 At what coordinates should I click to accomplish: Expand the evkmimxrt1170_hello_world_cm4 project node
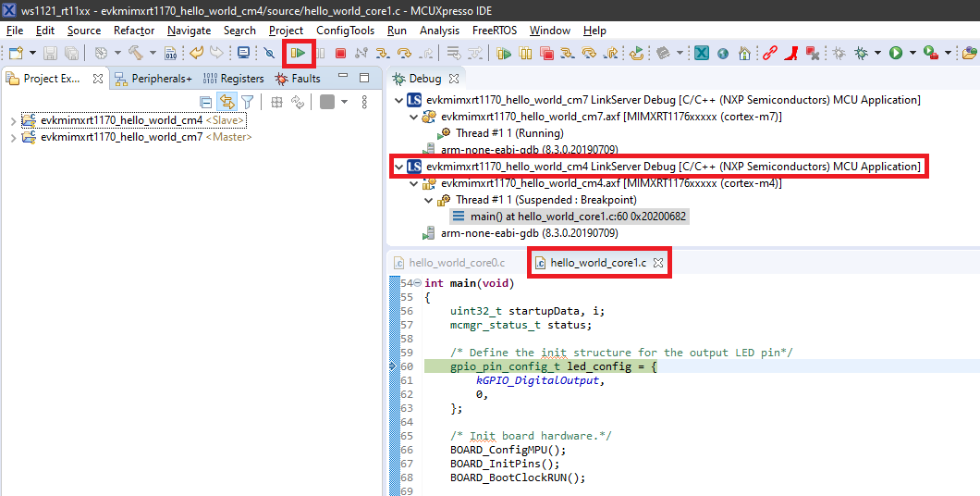coord(12,120)
